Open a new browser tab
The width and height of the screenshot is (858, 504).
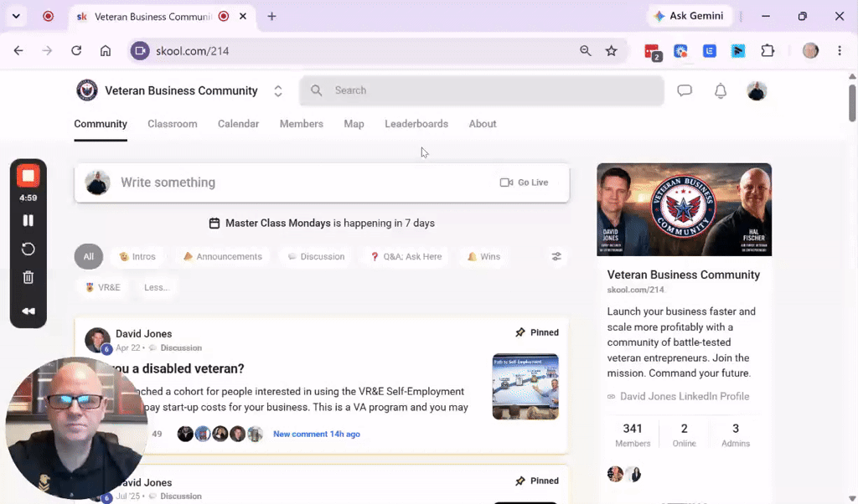point(272,17)
